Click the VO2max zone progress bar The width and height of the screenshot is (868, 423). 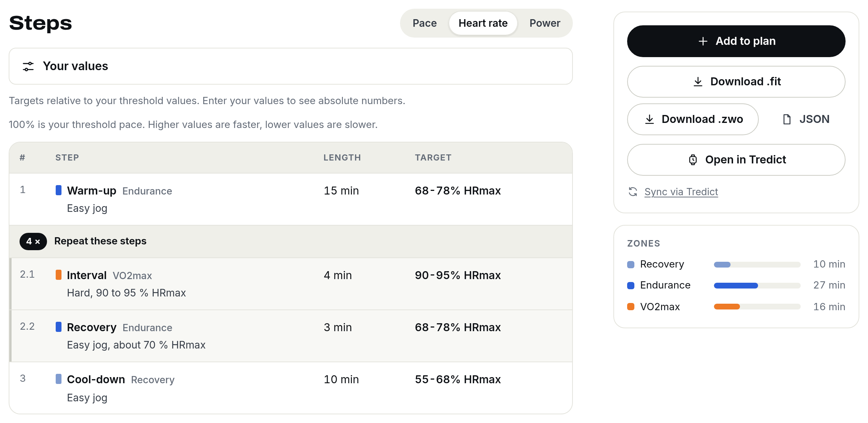point(757,307)
